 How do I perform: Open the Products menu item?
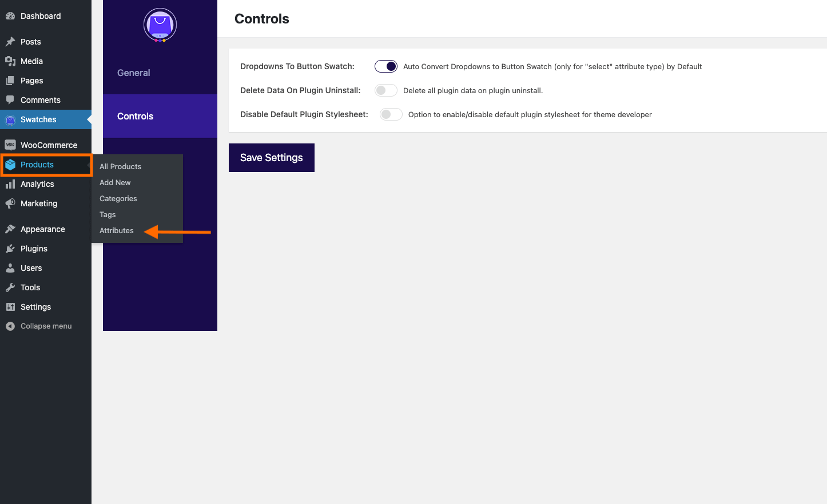(x=46, y=165)
